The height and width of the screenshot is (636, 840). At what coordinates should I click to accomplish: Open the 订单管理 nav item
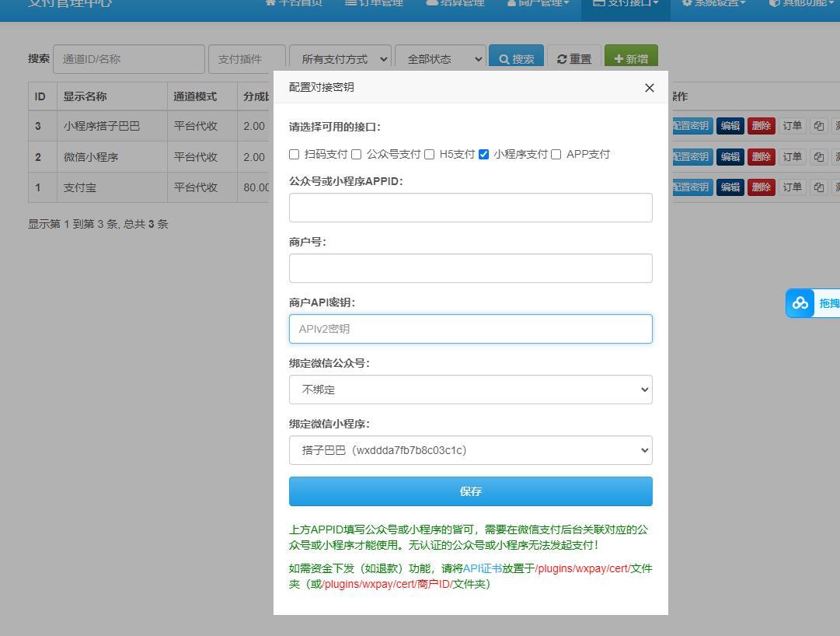(x=374, y=3)
